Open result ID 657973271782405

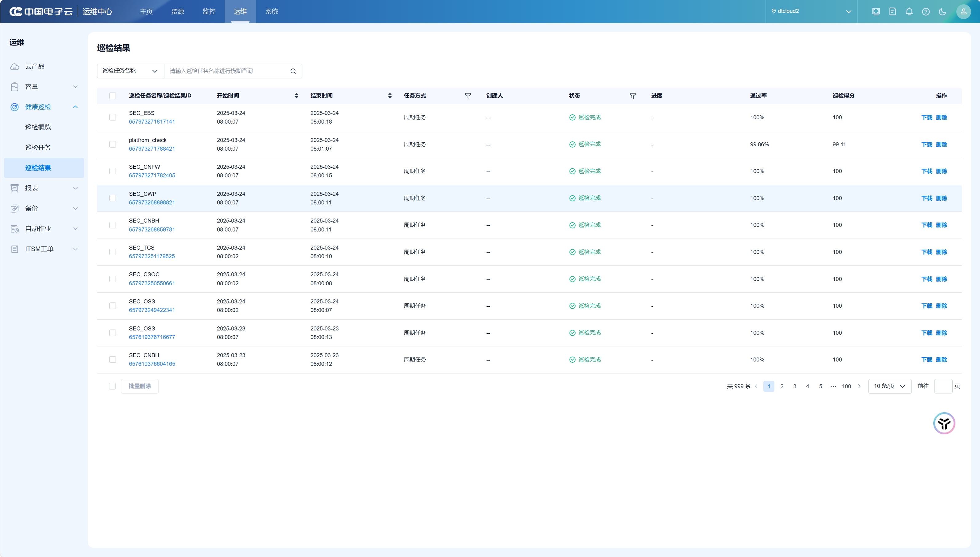coord(152,176)
